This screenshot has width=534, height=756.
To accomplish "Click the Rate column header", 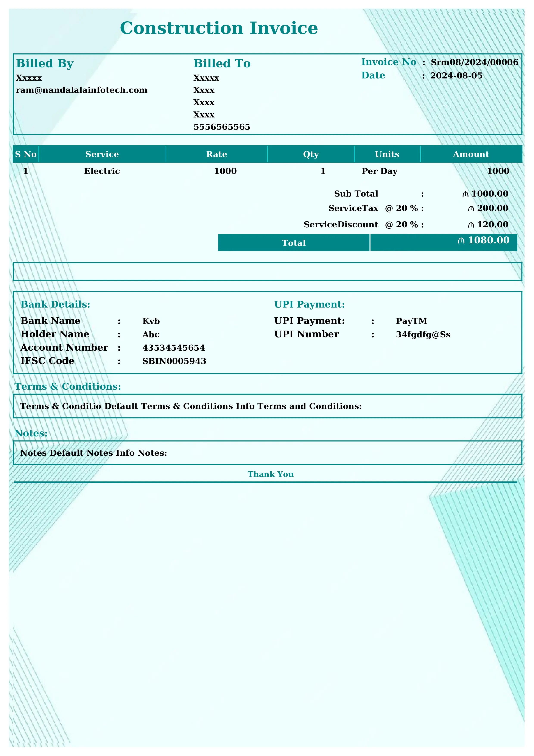I will pos(216,155).
